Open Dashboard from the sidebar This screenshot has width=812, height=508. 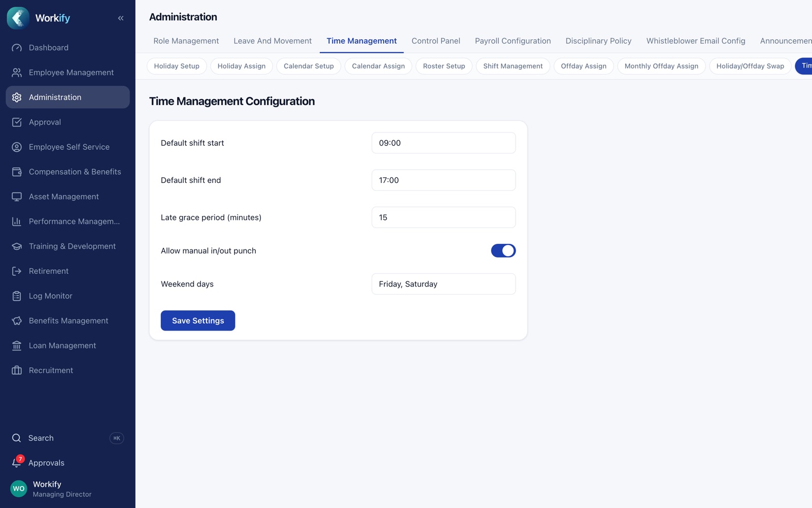[x=67, y=48]
